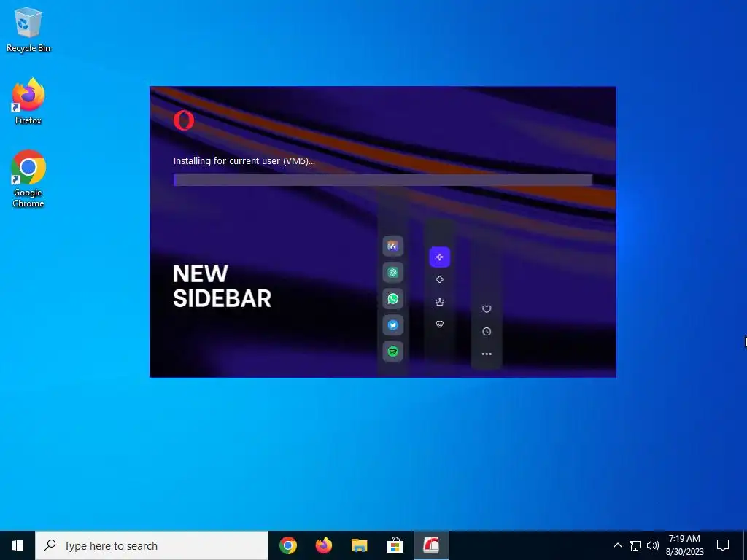Click the three-dots more icon in sidebar
This screenshot has height=560, width=747.
[487, 354]
